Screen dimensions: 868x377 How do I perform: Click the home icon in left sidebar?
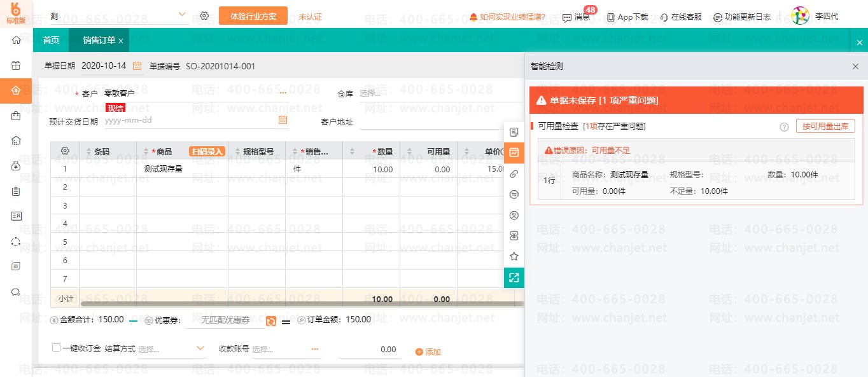click(16, 40)
